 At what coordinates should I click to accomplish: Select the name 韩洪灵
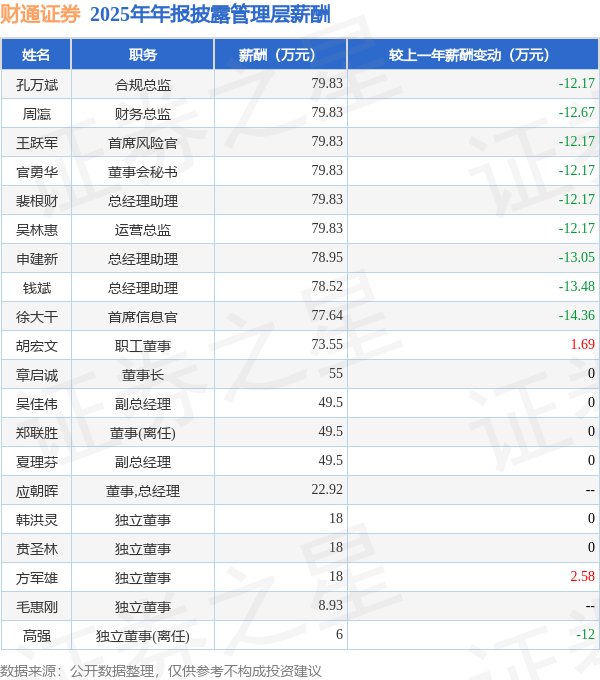(37, 520)
